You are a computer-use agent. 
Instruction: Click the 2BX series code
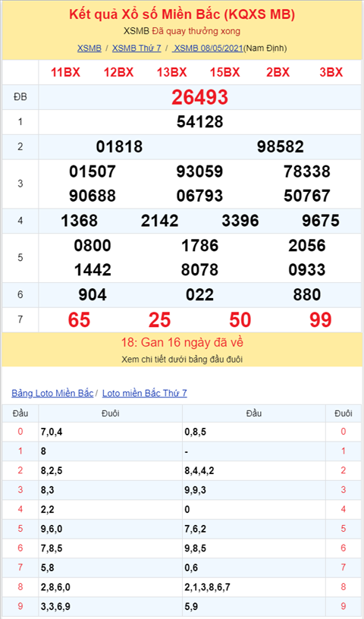[x=278, y=72]
